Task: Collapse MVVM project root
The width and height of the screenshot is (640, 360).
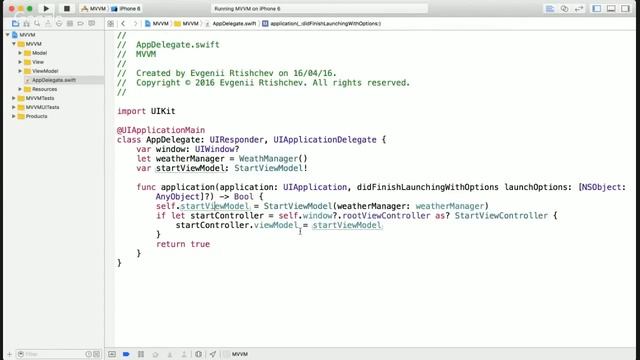Action: [7, 35]
